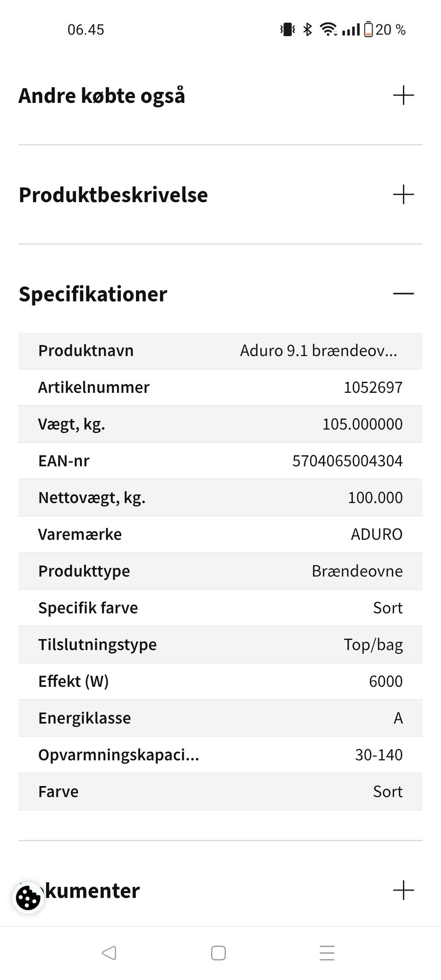Expand the Dokumenter section plus icon

pyautogui.click(x=404, y=890)
